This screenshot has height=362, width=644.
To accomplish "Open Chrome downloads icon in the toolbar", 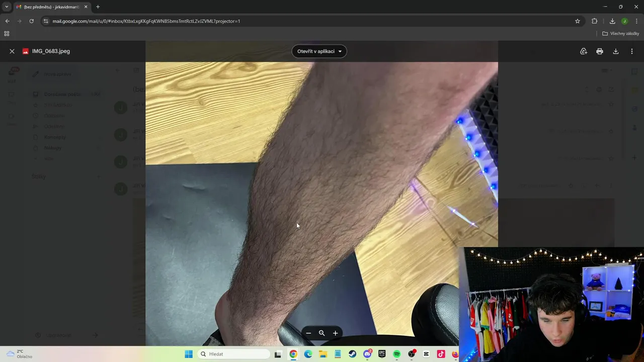I will (x=612, y=21).
